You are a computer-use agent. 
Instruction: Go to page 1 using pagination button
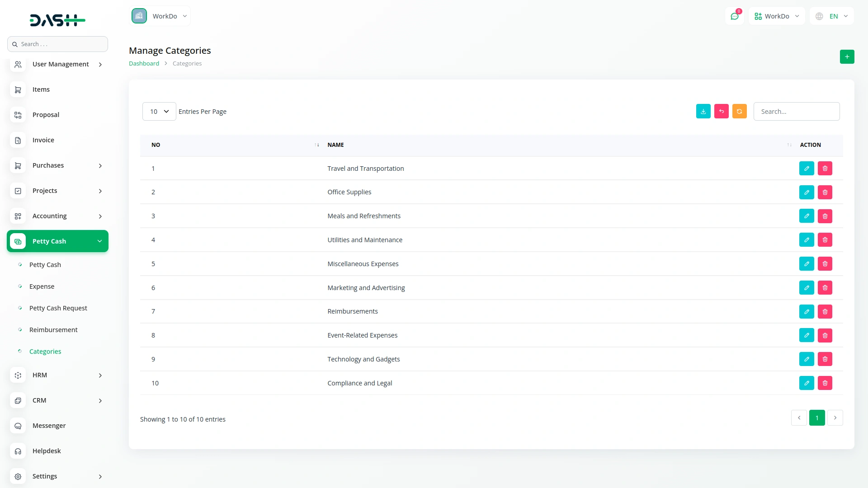[x=817, y=418]
